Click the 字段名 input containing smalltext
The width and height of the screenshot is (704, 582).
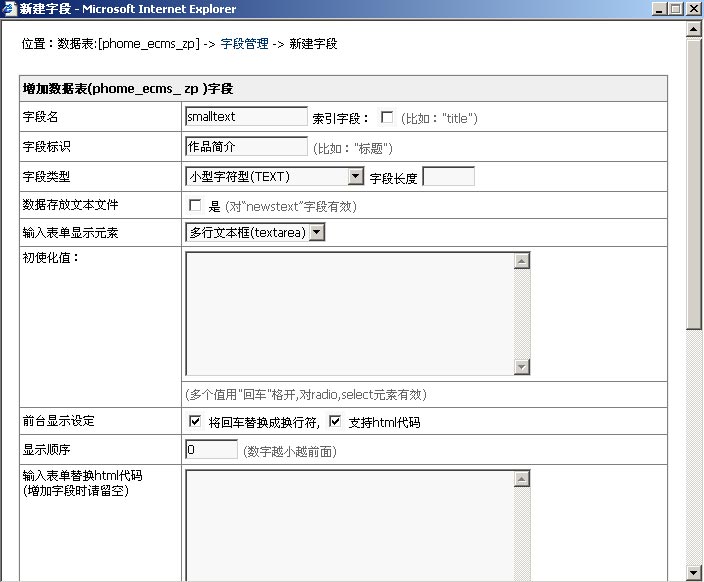[246, 117]
